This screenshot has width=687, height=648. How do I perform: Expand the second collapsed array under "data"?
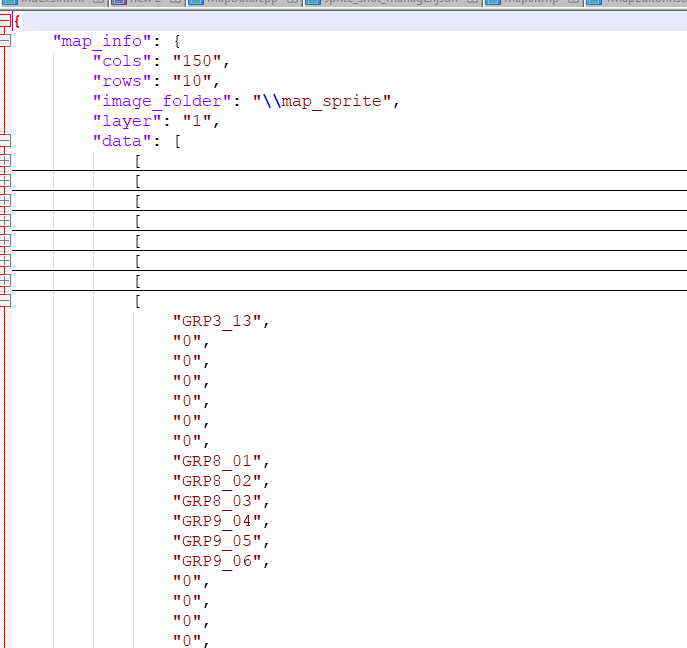(x=5, y=181)
